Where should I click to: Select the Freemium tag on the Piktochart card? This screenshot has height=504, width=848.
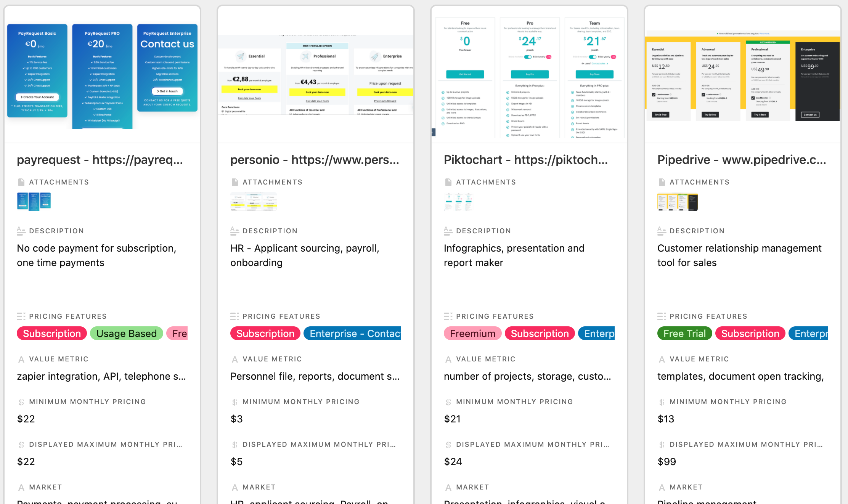[x=472, y=333]
